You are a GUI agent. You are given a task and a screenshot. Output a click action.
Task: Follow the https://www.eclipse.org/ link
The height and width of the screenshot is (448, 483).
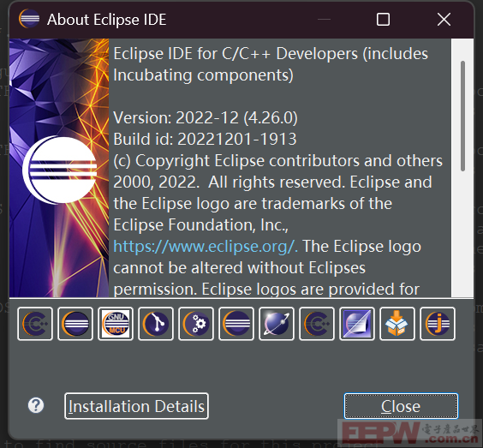206,247
